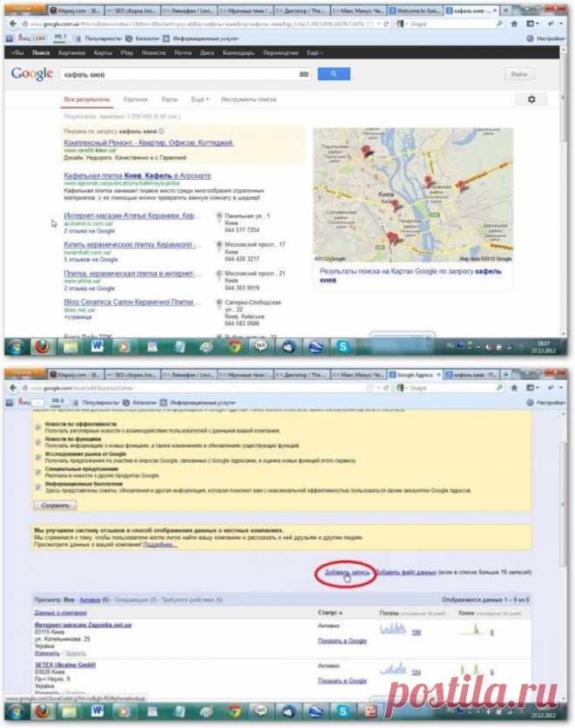Viewport: 575px width, 728px height.
Task: Open Word from the lower taskbar
Action: click(x=98, y=711)
